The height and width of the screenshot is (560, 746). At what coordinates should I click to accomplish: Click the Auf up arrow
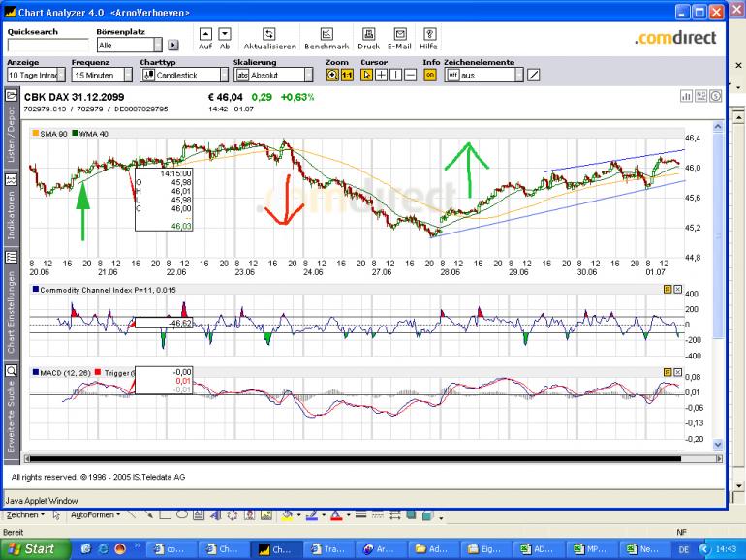[204, 33]
